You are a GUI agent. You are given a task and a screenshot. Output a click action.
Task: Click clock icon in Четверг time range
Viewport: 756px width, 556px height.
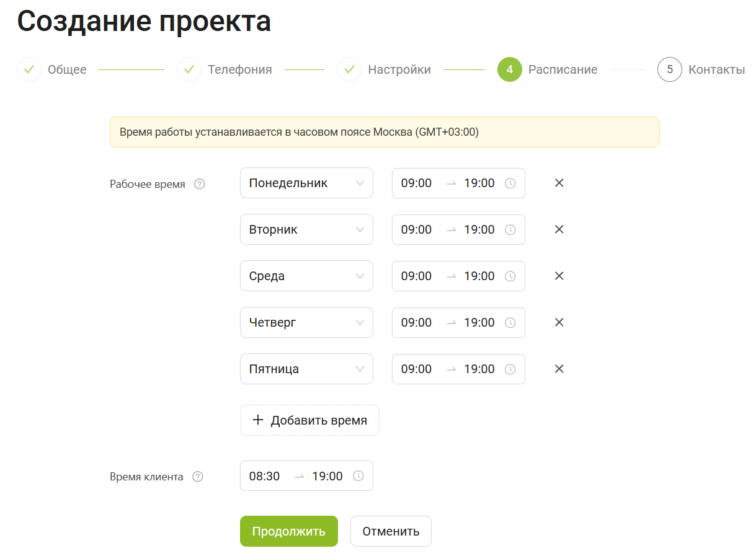click(510, 322)
